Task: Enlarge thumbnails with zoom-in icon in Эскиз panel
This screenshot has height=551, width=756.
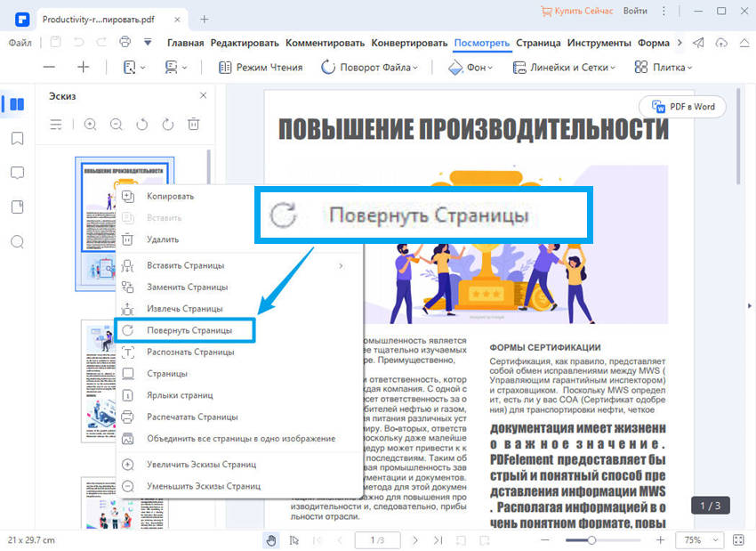Action: coord(90,125)
